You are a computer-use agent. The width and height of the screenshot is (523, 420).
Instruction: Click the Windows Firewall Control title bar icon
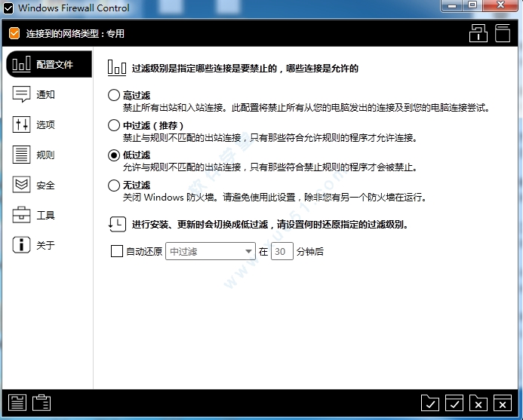click(x=8, y=8)
